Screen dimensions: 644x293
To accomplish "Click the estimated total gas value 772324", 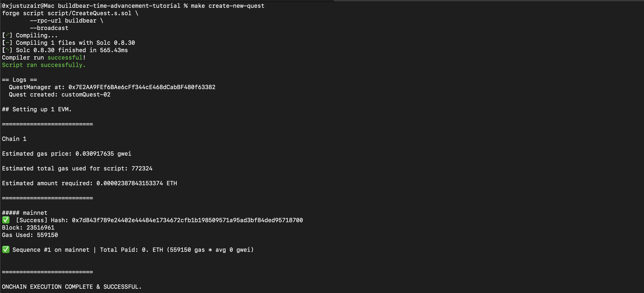I will point(142,168).
